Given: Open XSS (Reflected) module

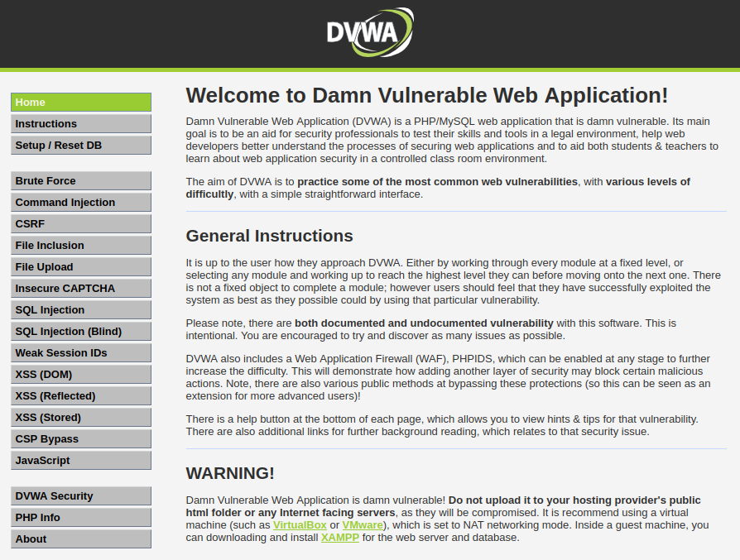Looking at the screenshot, I should point(81,396).
